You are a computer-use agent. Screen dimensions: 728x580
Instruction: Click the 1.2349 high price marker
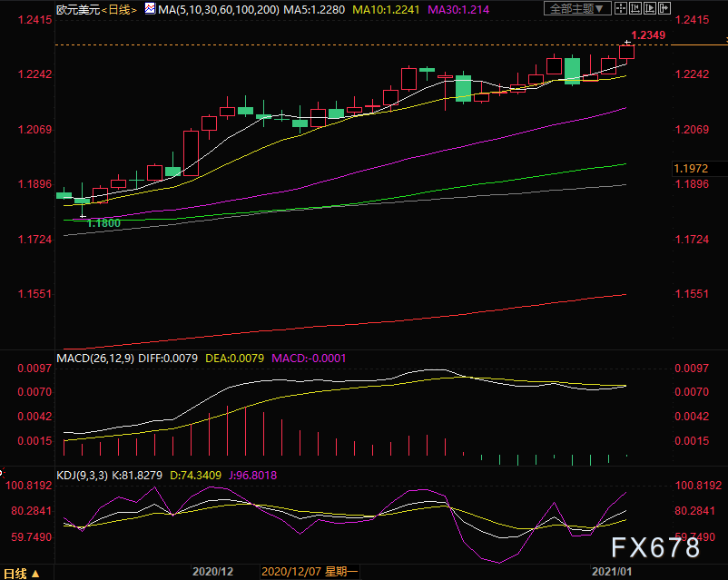648,35
